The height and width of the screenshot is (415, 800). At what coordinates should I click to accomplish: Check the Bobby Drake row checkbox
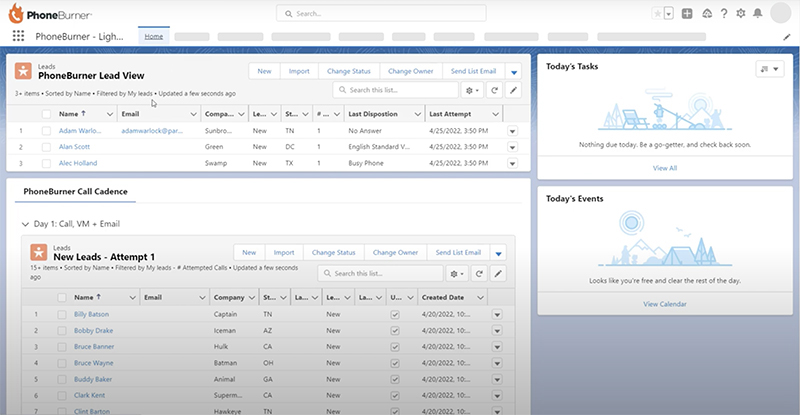pos(62,331)
